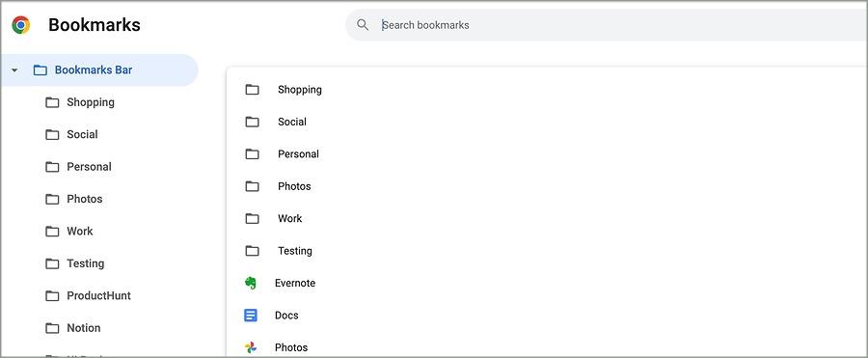Click sidebar Shopping folder icon
The height and width of the screenshot is (358, 868).
[52, 102]
